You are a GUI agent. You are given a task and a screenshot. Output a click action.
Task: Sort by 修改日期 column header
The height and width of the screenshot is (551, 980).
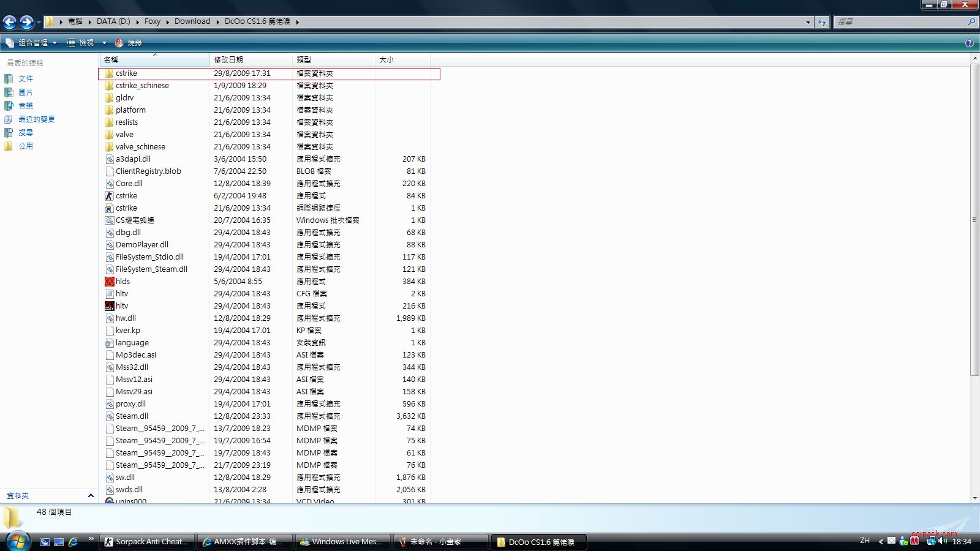(x=251, y=59)
